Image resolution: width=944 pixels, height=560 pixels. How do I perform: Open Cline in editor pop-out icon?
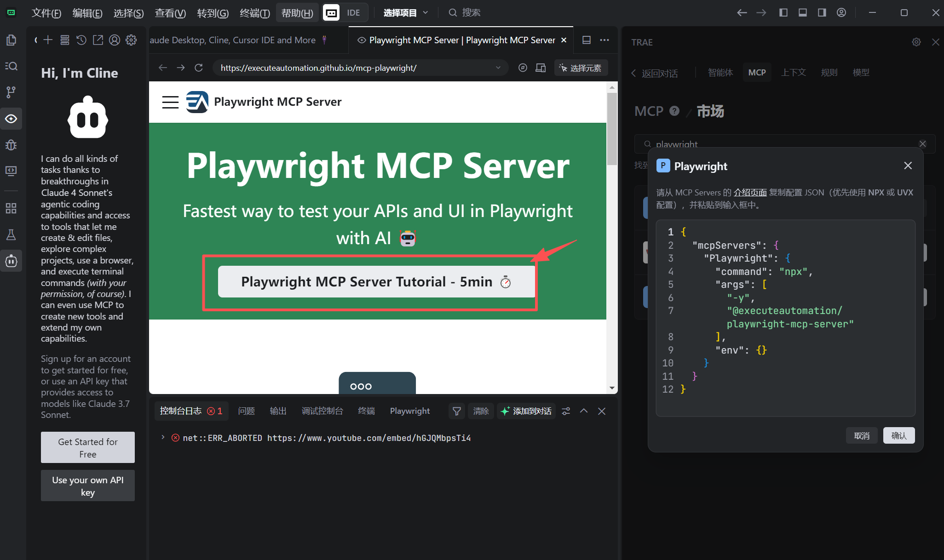(x=98, y=40)
